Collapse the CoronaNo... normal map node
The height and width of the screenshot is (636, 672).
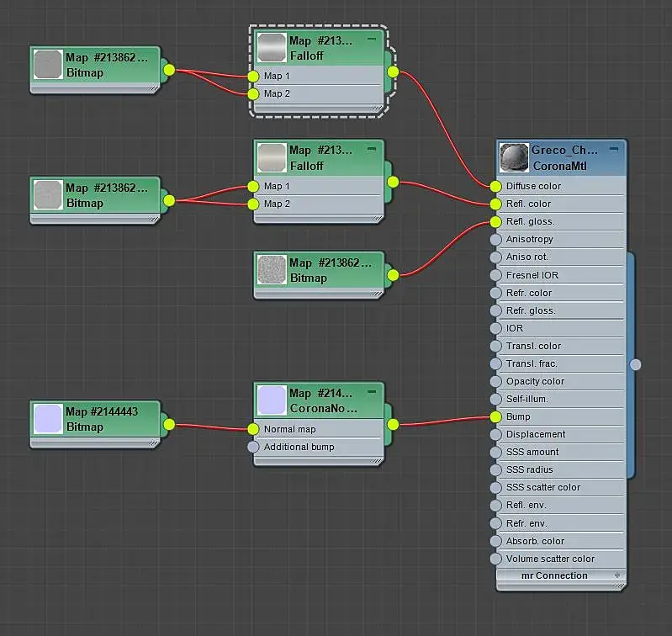371,392
